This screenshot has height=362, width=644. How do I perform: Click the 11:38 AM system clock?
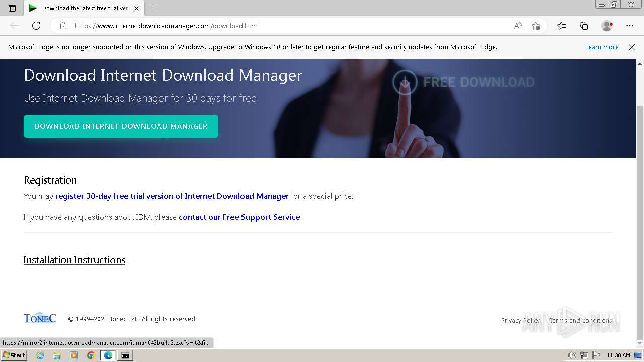click(x=618, y=355)
